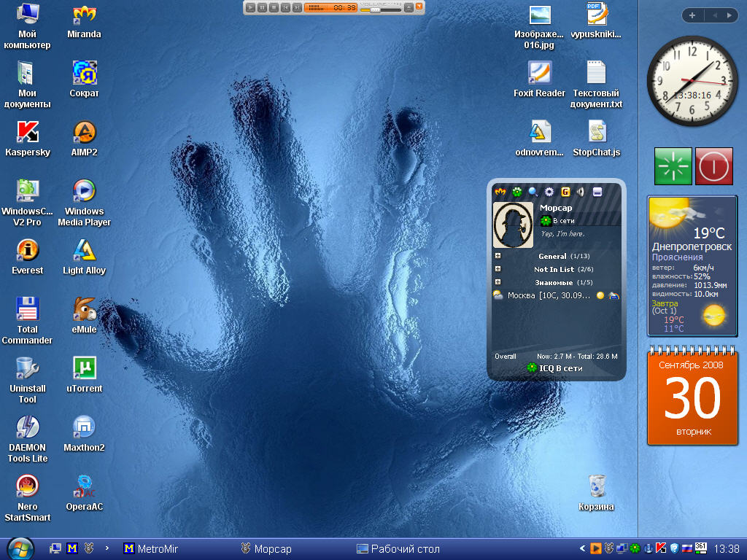Select the odnovrem... desktop file
Image resolution: width=747 pixels, height=560 pixels.
(539, 139)
